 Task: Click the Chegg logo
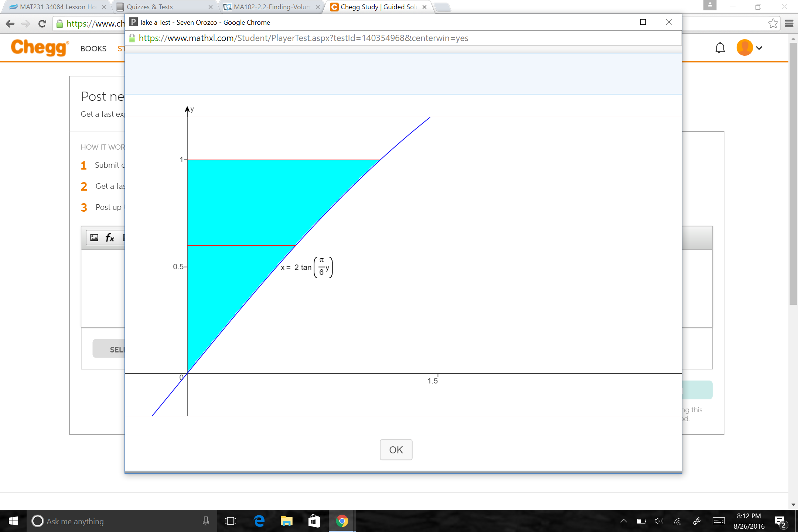(x=39, y=47)
